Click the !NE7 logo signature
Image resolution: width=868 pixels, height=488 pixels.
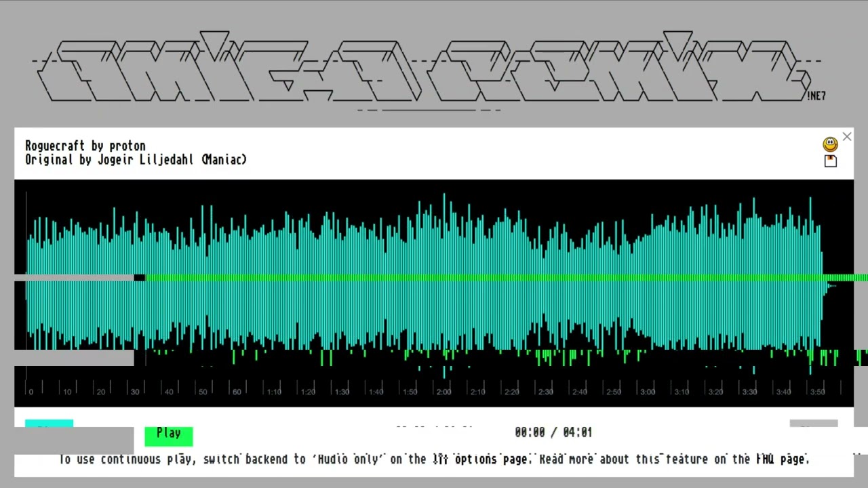click(816, 96)
